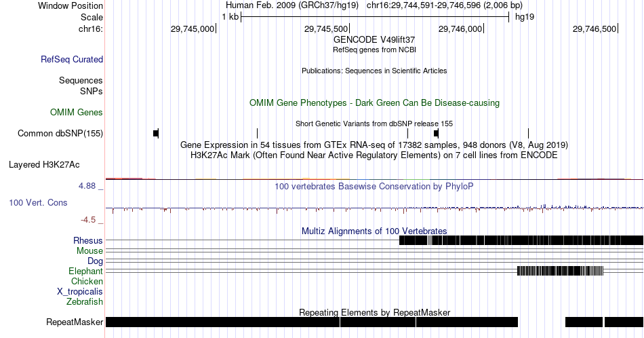Click the Sequences track label
This screenshot has width=644, height=338.
tap(81, 80)
